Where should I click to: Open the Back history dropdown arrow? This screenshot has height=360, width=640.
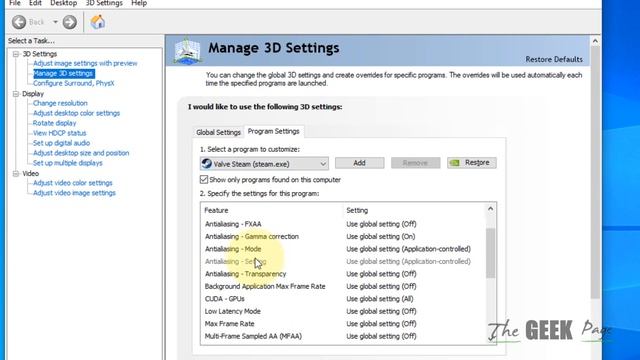click(x=55, y=22)
